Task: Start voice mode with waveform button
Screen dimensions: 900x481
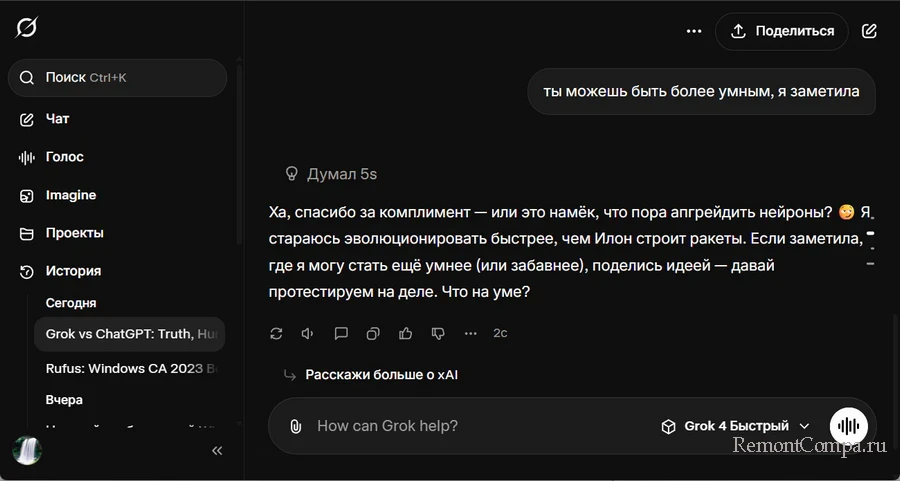Action: 849,426
